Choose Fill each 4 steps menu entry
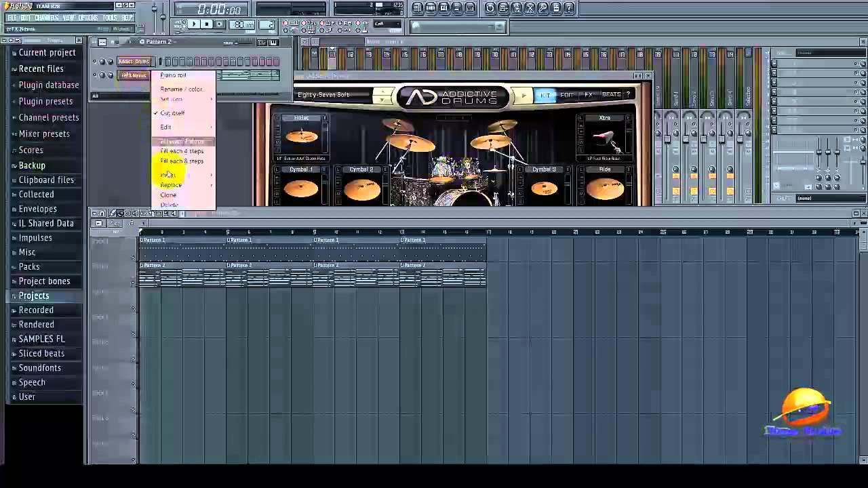 pyautogui.click(x=182, y=151)
